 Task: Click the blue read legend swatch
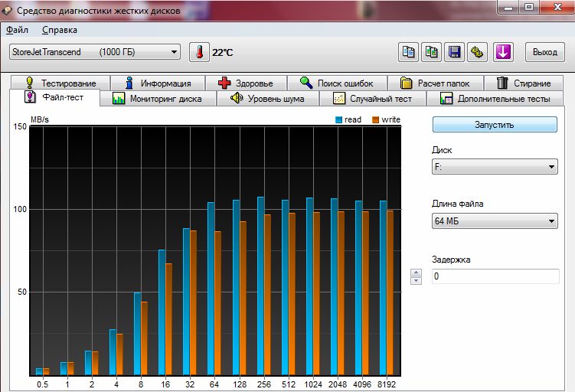pos(338,119)
